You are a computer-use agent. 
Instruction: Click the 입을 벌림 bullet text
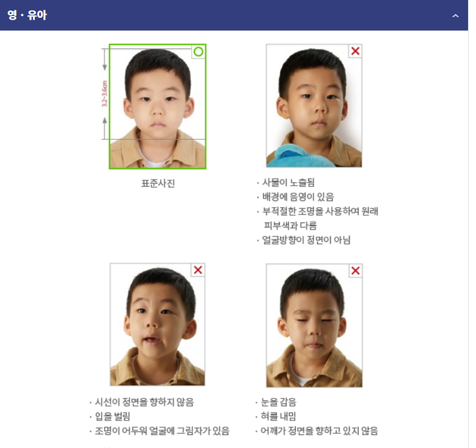[112, 416]
